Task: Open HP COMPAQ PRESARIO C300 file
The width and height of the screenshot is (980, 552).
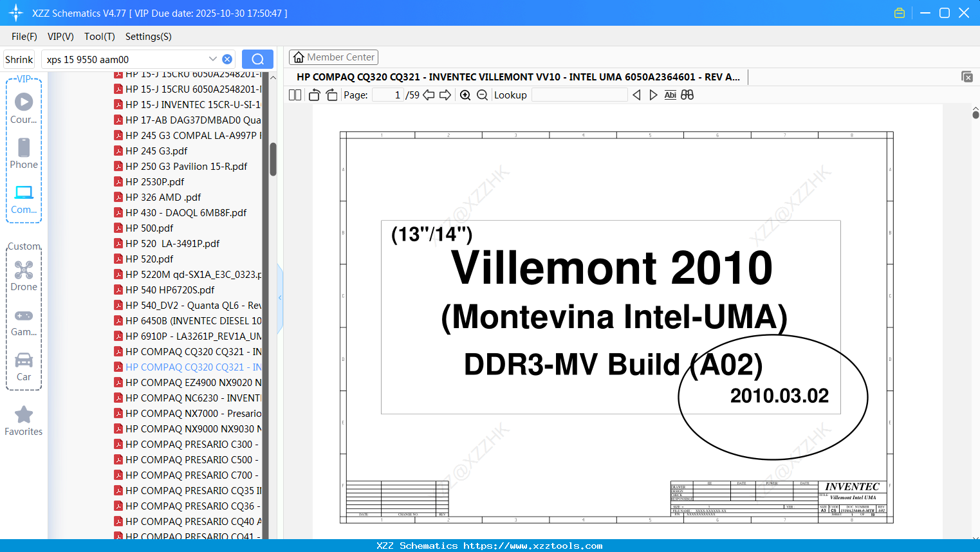Action: tap(188, 445)
